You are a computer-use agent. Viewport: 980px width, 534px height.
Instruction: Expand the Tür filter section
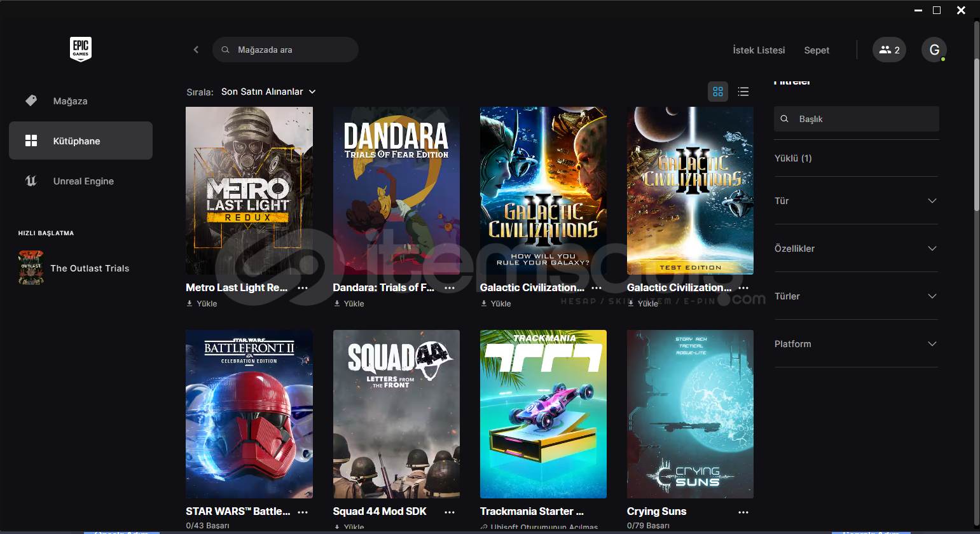(x=855, y=201)
